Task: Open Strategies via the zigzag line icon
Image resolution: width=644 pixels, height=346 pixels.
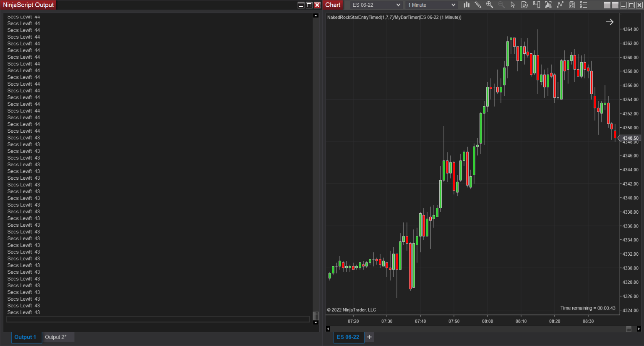Action: 560,5
